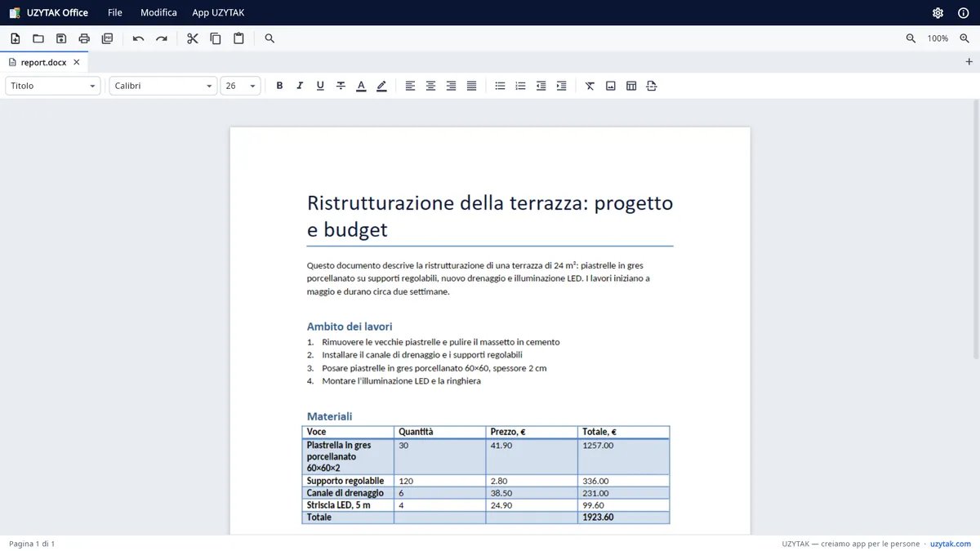Save the document
The image size is (980, 551).
point(61,38)
